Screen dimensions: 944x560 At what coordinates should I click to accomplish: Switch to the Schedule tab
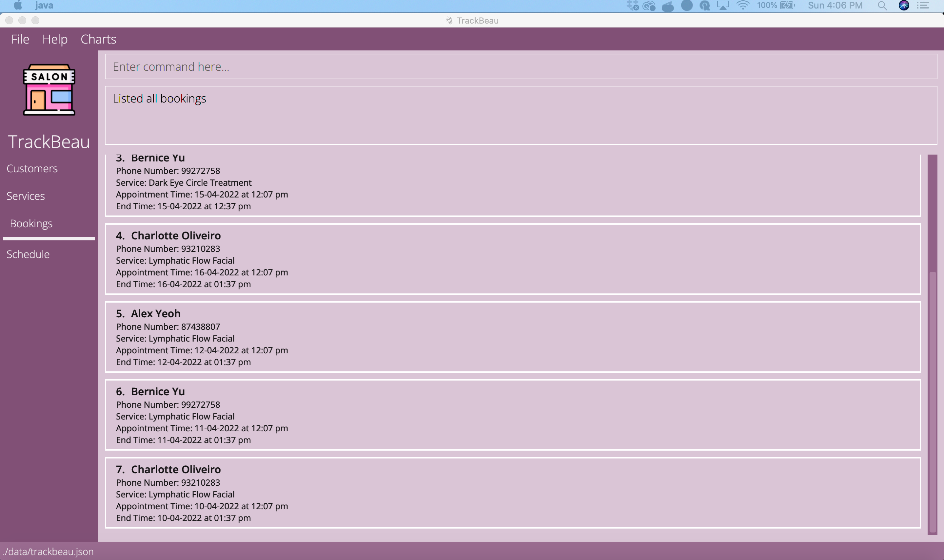tap(28, 254)
